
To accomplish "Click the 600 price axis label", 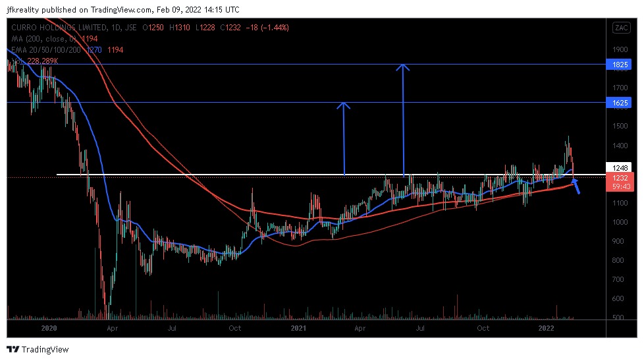I will click(x=618, y=298).
